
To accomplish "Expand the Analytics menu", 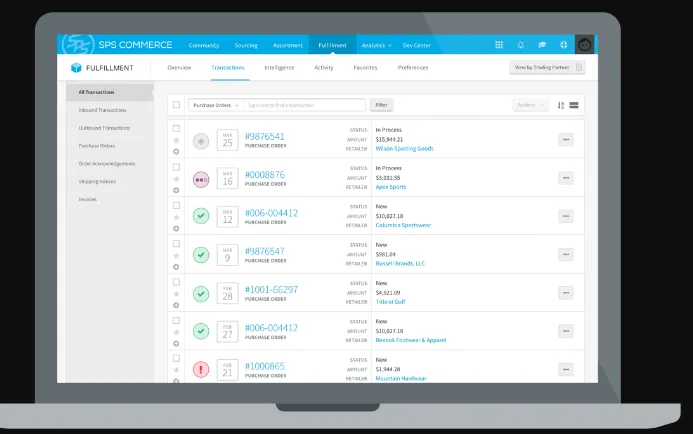I will [377, 45].
